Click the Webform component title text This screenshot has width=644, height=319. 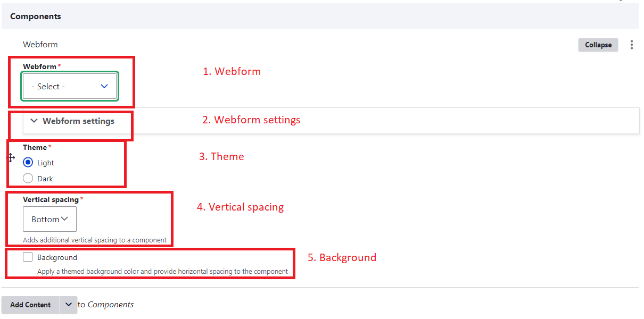point(40,45)
